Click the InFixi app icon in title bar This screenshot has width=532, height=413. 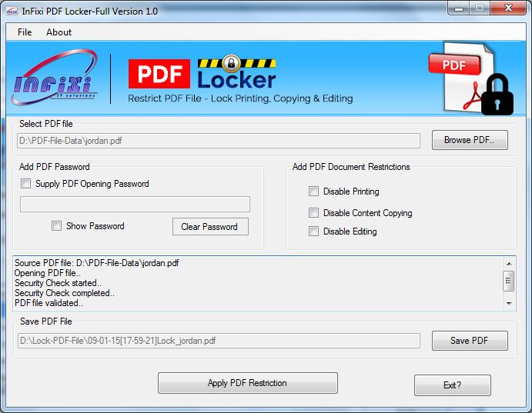[x=12, y=12]
